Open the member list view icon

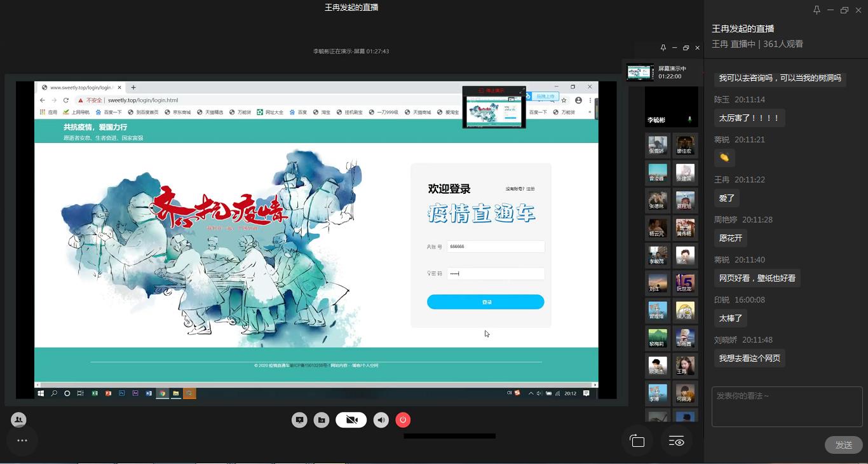tap(677, 440)
